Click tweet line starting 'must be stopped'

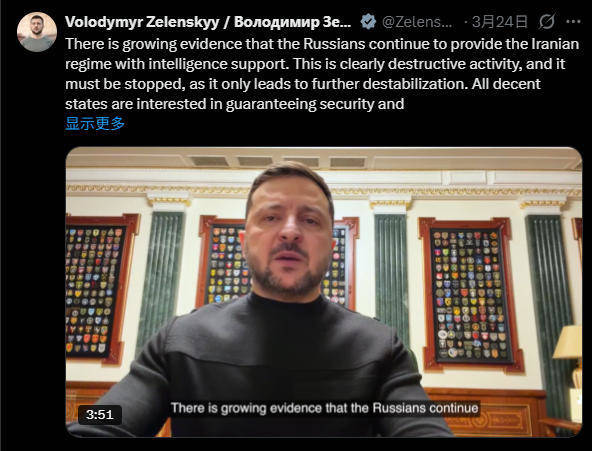pyautogui.click(x=303, y=84)
